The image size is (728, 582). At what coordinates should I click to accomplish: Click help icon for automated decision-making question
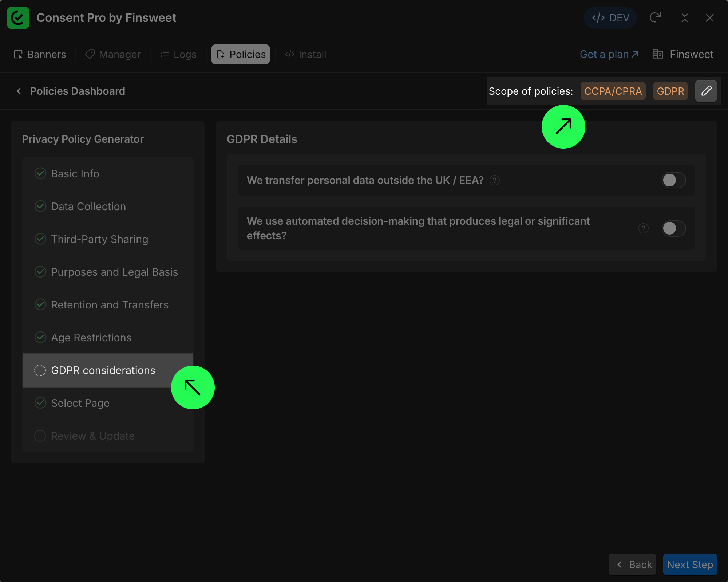(x=644, y=228)
